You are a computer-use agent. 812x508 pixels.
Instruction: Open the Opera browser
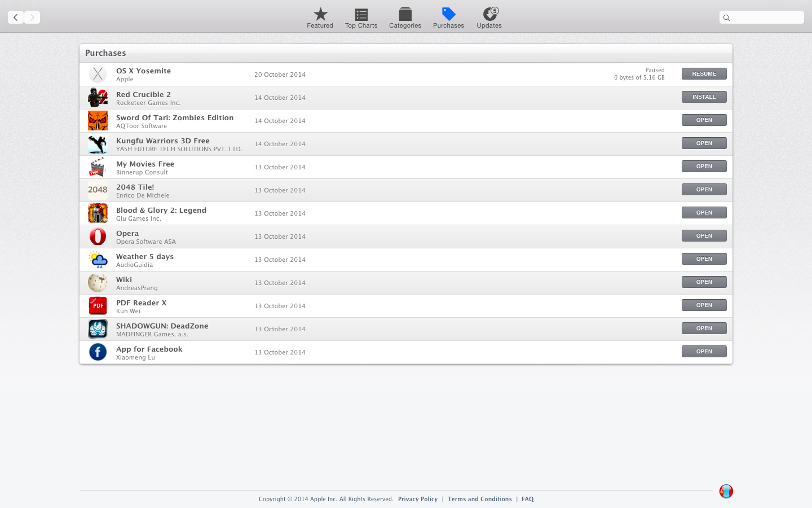[704, 236]
